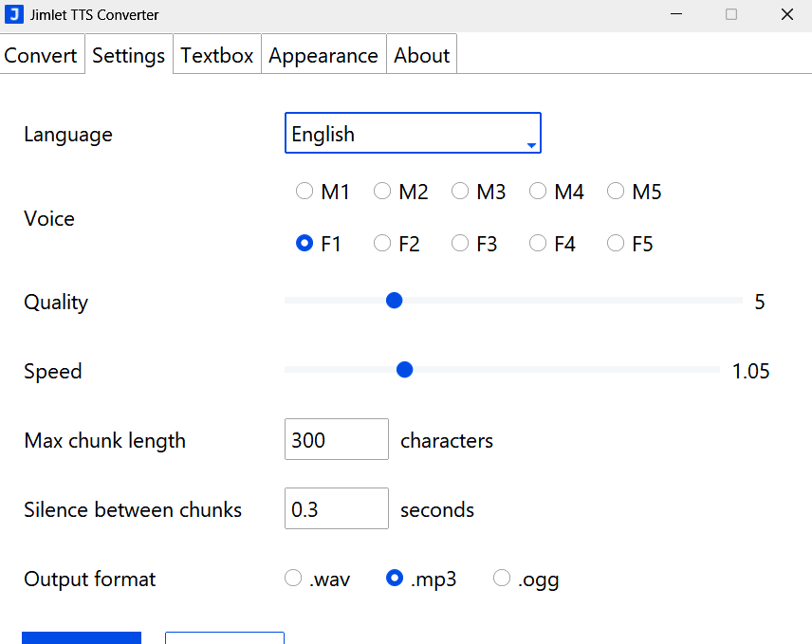The height and width of the screenshot is (644, 812).
Task: Choose .wav output format
Action: pos(292,578)
